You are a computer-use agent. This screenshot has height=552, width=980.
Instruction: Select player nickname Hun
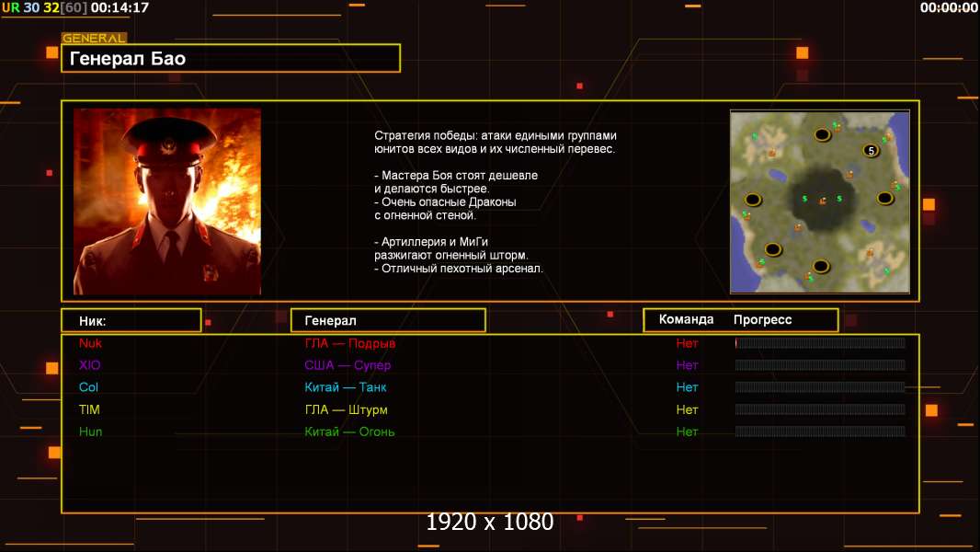(90, 431)
